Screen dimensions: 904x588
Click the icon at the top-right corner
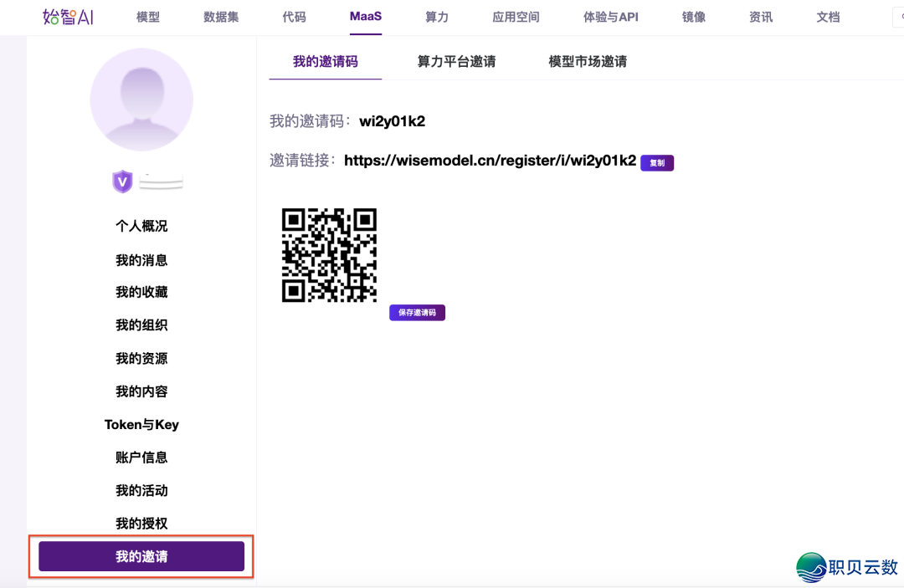[898, 17]
